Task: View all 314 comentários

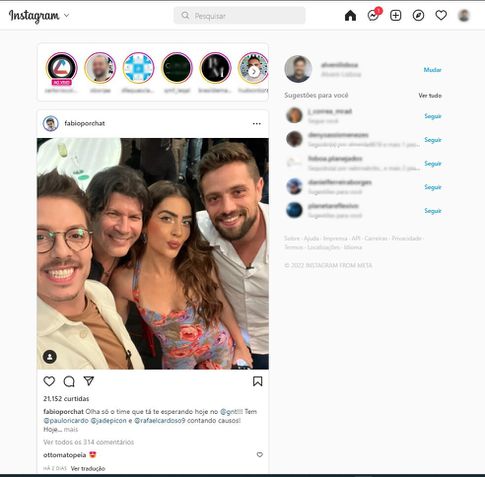Action: tap(89, 442)
